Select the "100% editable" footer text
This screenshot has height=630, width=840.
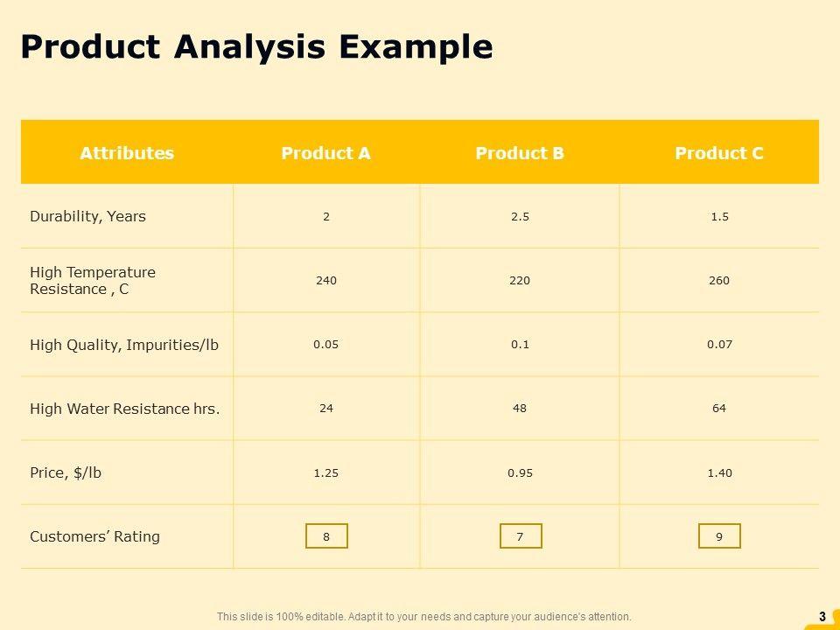point(423,617)
